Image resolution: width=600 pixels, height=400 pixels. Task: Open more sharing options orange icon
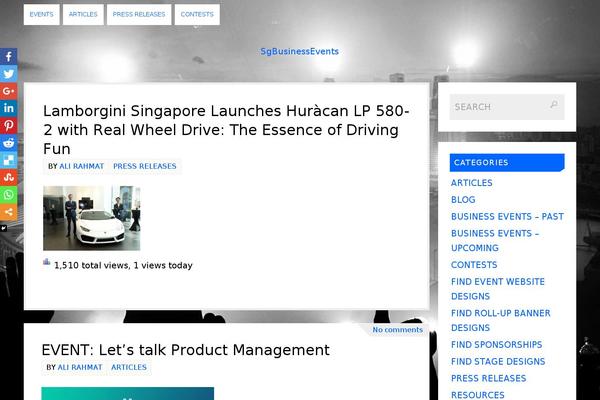pos(8,212)
